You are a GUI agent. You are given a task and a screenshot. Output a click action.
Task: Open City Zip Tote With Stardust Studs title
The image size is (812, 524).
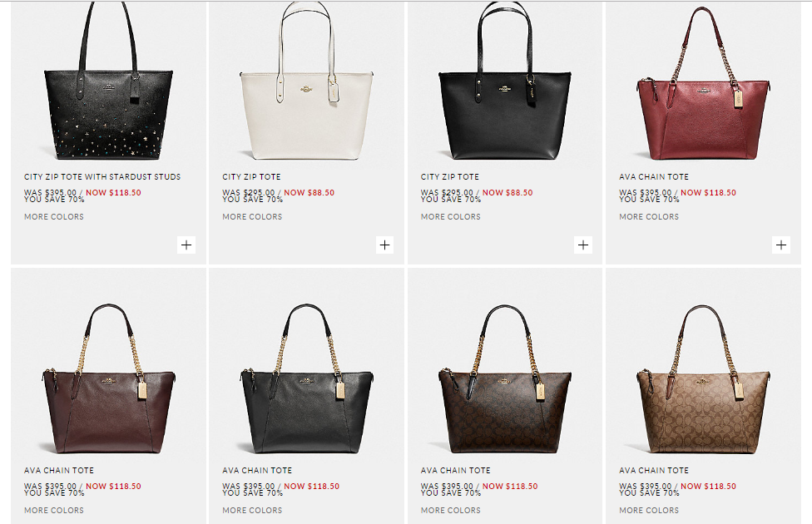pos(102,176)
